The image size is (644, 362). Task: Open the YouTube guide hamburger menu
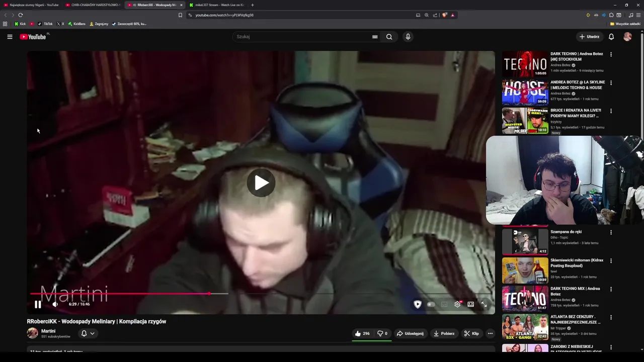[x=10, y=37]
